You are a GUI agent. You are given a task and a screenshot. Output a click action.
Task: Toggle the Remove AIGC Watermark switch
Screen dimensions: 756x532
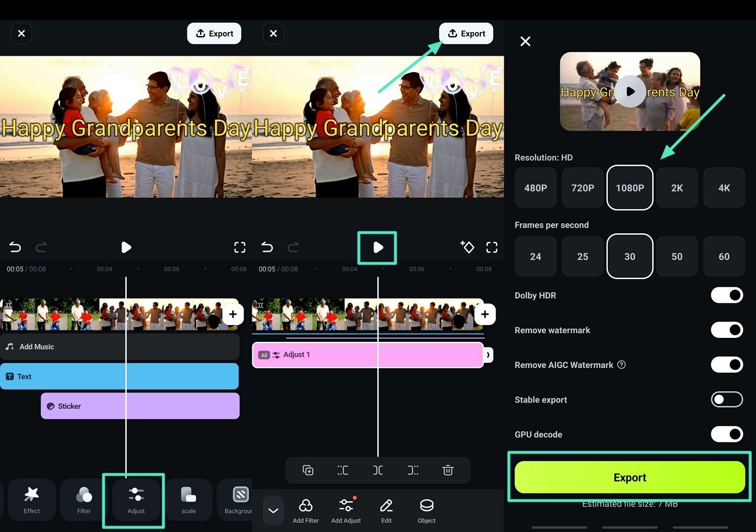pos(727,365)
